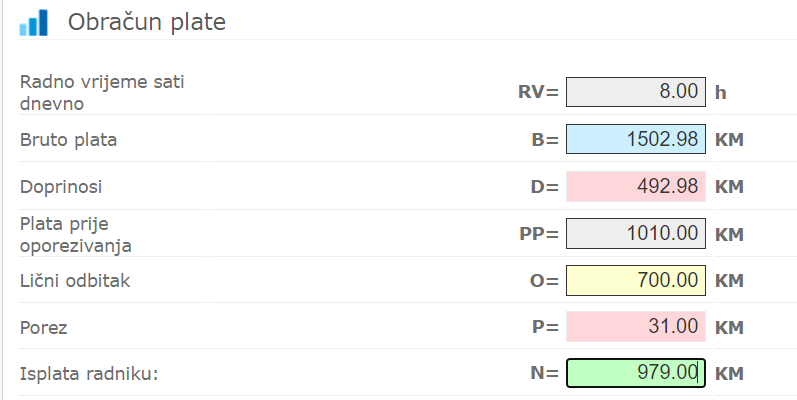Click the 'N=' symbol label
Image resolution: width=797 pixels, height=400 pixels.
(x=544, y=374)
